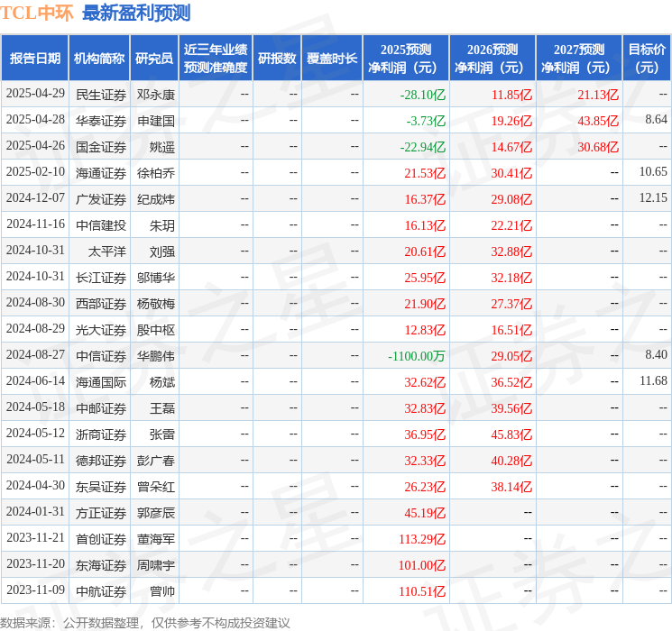Click the value -22.94亿
Viewport: 672px width, 631px height.
[422, 147]
